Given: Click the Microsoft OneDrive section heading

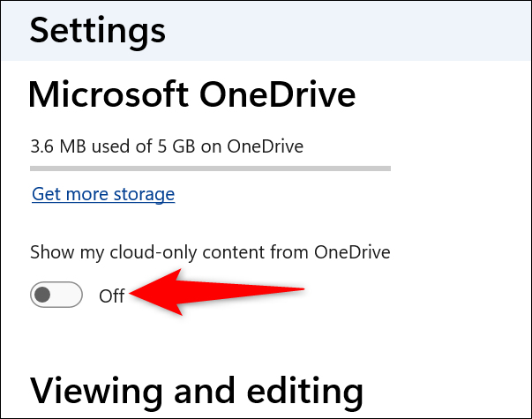Looking at the screenshot, I should click(x=192, y=94).
